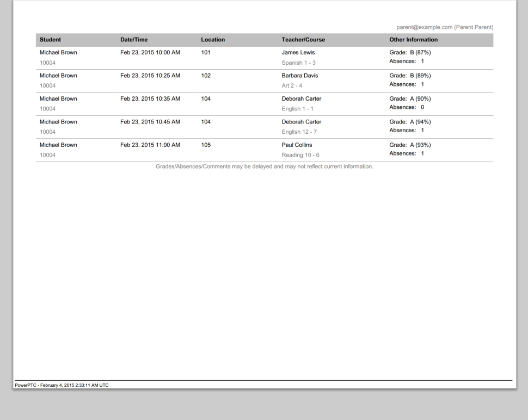Click the Student column header

[x=50, y=40]
